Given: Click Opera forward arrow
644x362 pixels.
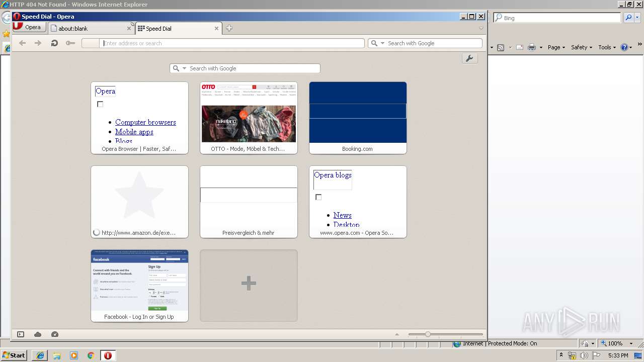Looking at the screenshot, I should [x=38, y=43].
